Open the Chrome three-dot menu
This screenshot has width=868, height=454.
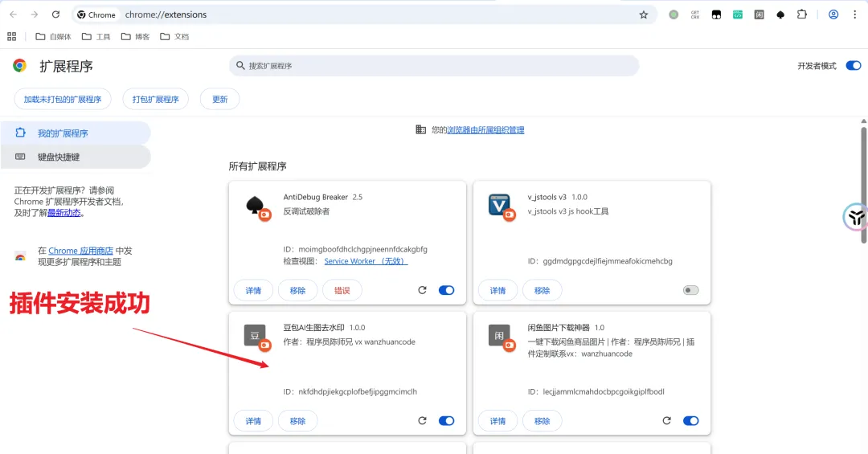click(x=854, y=15)
